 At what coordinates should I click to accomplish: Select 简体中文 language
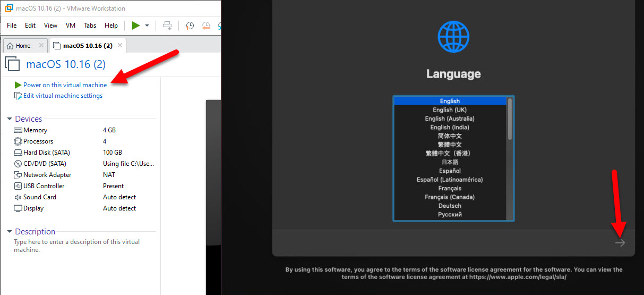click(450, 136)
